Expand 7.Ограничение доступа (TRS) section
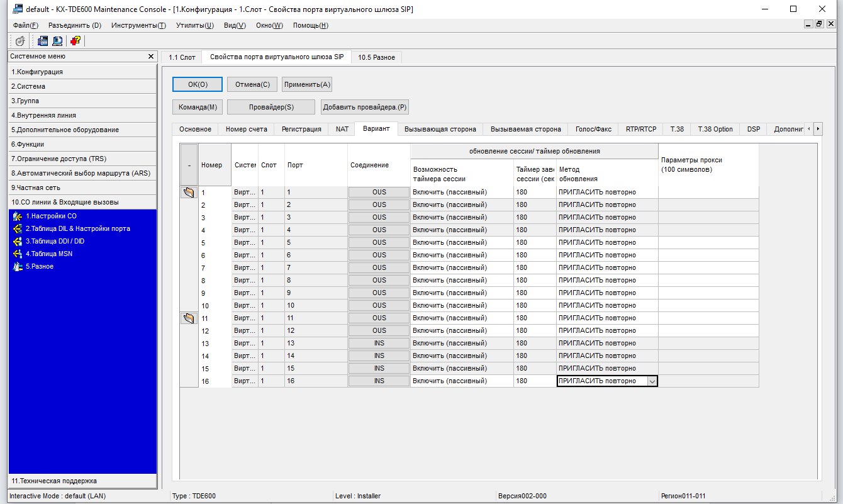Viewport: 843px width, 504px height. [x=82, y=159]
